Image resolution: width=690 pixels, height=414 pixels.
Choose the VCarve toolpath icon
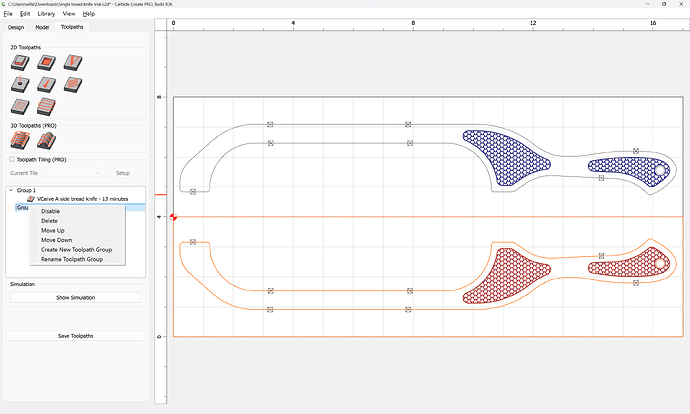pyautogui.click(x=71, y=63)
